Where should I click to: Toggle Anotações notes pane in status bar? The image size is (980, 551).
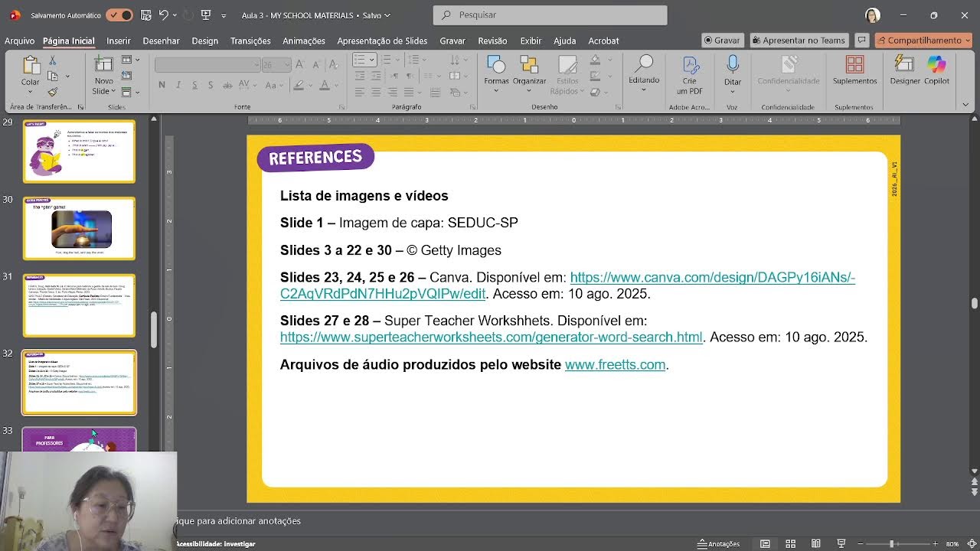tap(718, 544)
